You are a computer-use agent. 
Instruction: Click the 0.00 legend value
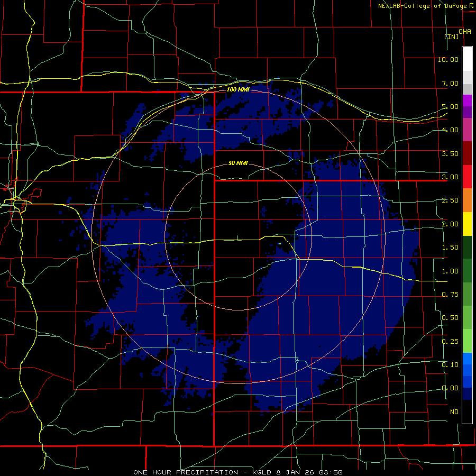pyautogui.click(x=450, y=388)
